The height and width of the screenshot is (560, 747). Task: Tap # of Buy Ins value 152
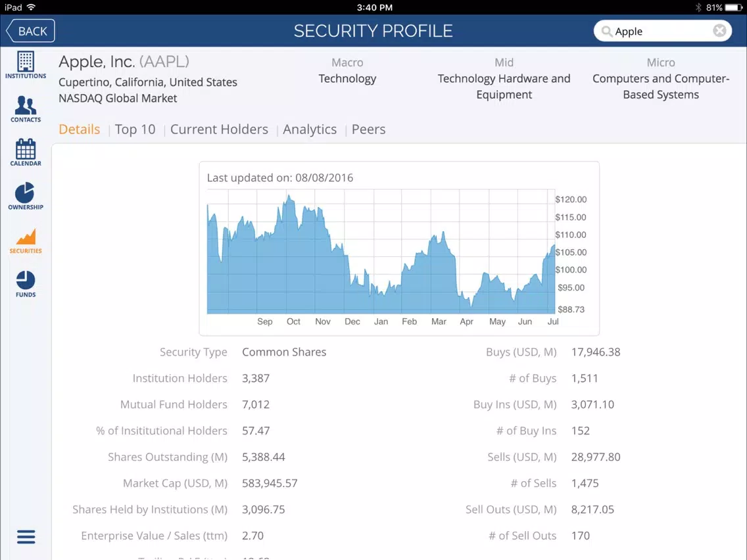click(580, 431)
